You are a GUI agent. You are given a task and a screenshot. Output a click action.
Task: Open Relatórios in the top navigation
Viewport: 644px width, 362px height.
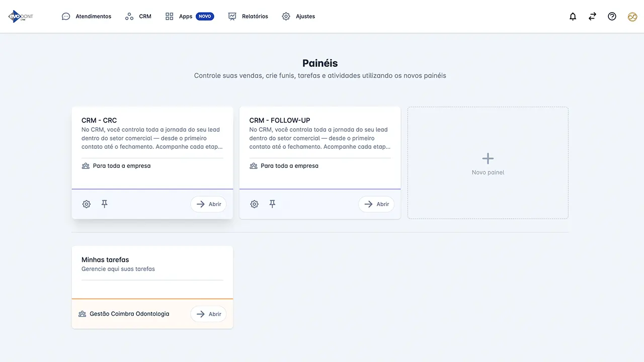pyautogui.click(x=248, y=17)
